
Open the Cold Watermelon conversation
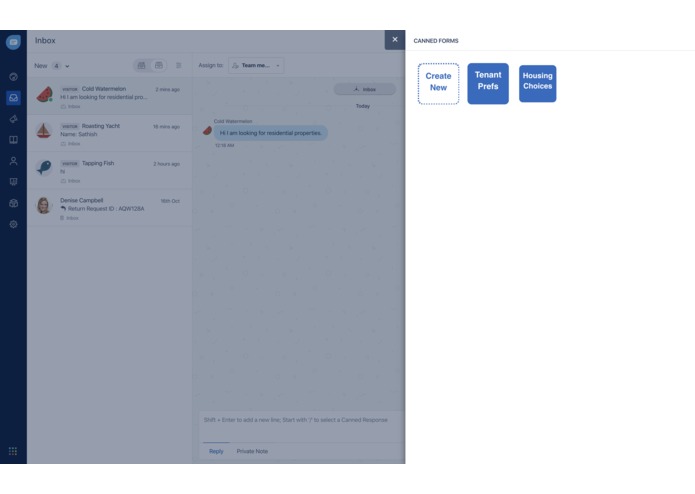click(x=109, y=97)
